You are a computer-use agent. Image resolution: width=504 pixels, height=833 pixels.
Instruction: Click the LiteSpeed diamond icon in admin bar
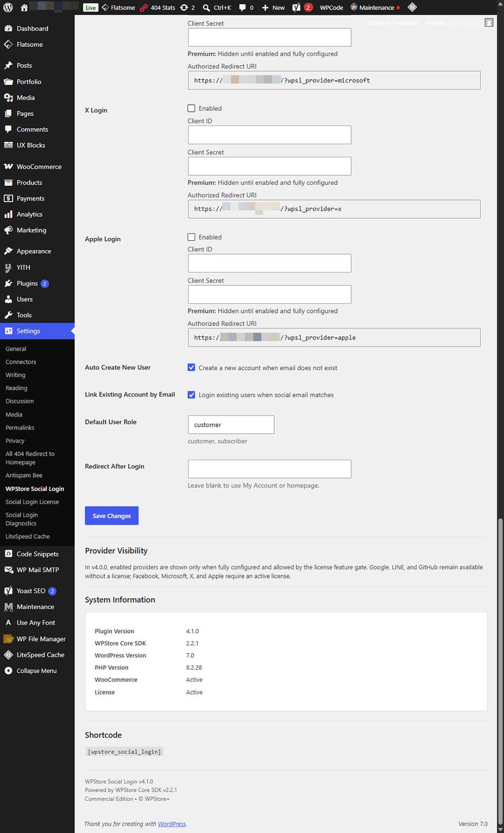tap(412, 7)
